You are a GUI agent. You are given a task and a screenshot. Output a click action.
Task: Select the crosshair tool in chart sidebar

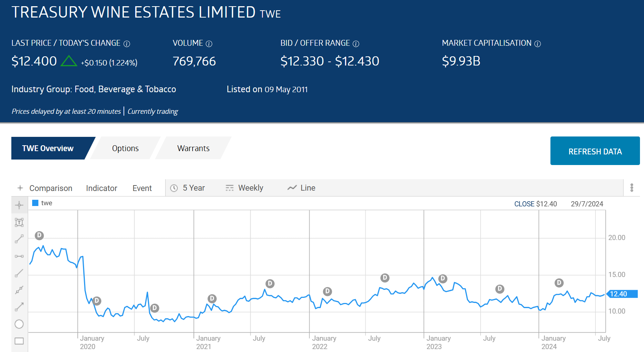click(19, 205)
